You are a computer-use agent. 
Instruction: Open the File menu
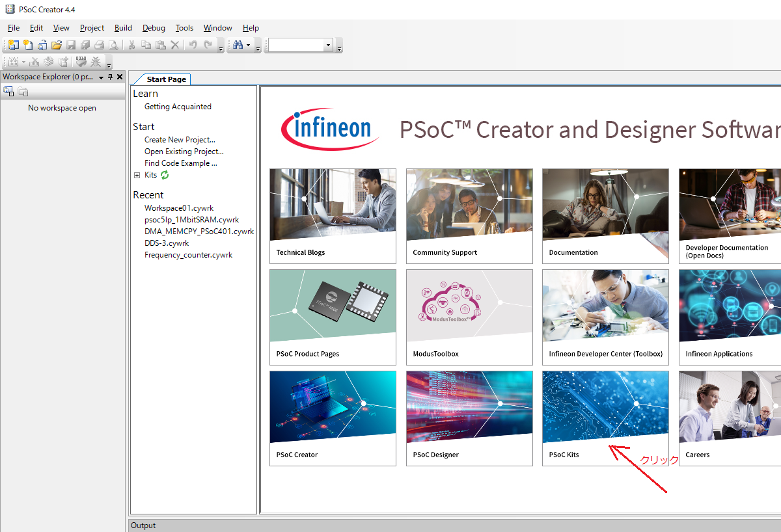point(14,28)
